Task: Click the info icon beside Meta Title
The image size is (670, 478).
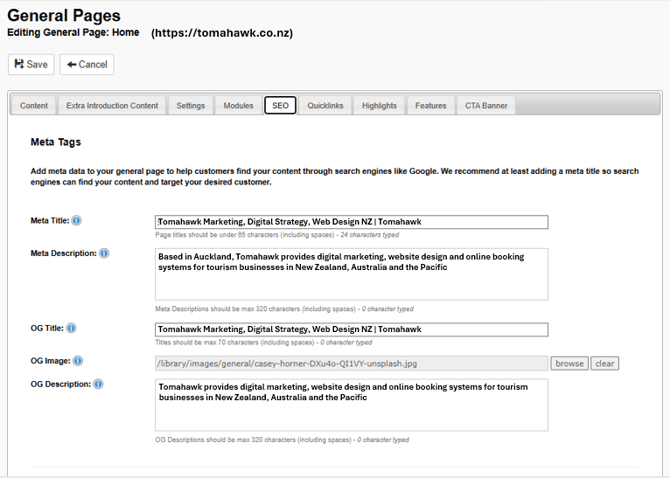Action: point(77,221)
